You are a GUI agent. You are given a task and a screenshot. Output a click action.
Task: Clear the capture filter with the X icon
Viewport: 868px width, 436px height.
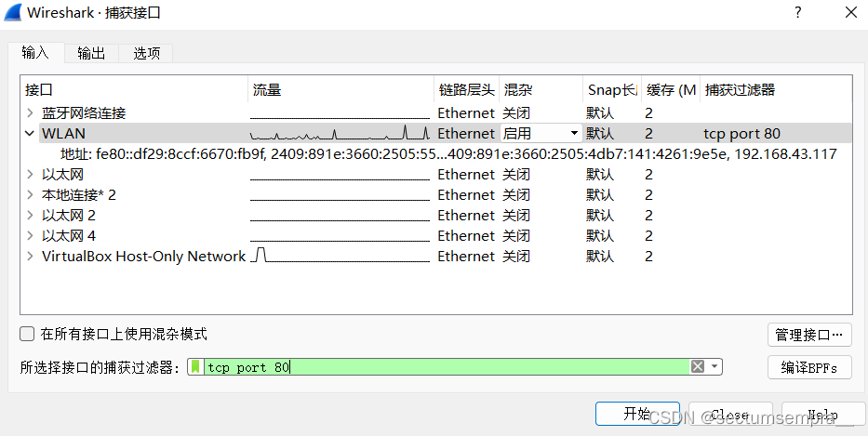coord(698,366)
